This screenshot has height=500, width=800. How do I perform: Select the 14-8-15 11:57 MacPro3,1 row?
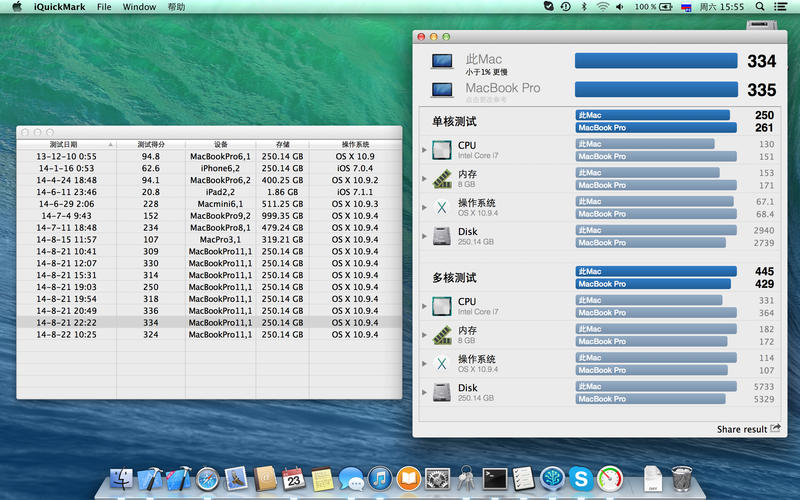pos(209,239)
